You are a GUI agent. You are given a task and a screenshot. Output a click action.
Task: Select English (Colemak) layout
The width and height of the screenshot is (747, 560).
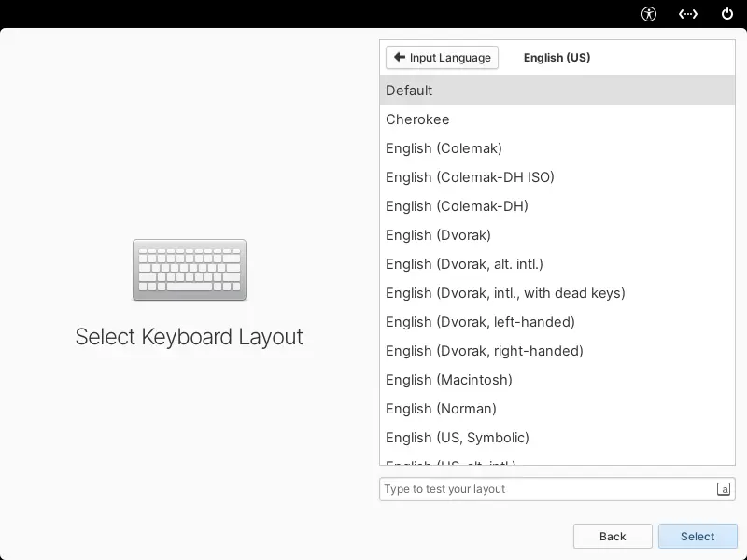557,148
